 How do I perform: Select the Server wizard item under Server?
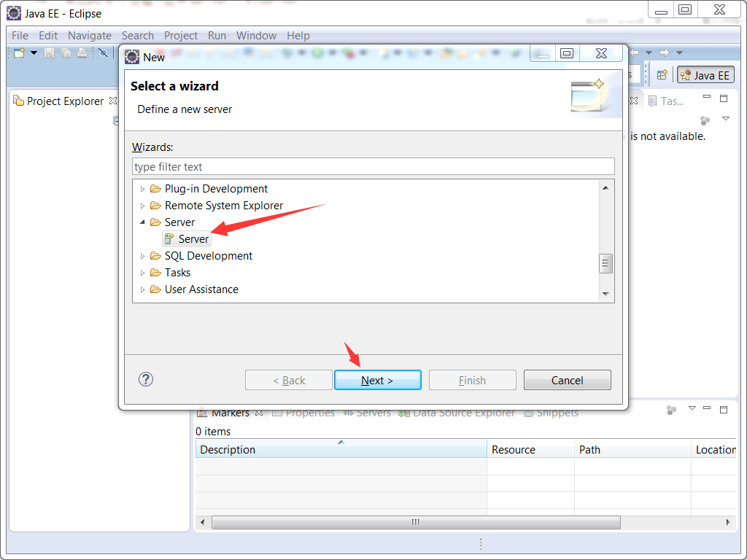coord(187,239)
